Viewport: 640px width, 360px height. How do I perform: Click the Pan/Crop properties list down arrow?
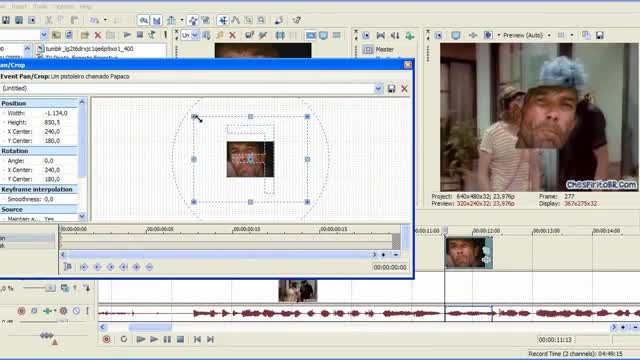coord(82,216)
